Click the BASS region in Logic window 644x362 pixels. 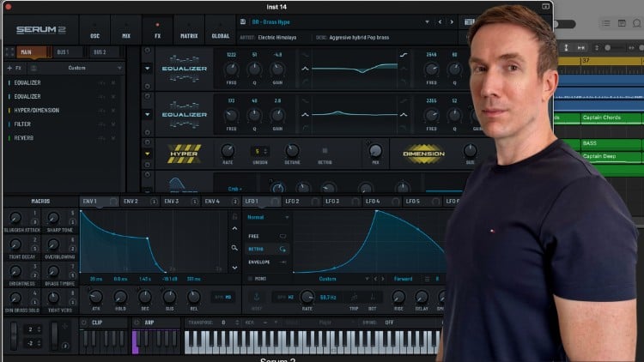[x=611, y=143]
